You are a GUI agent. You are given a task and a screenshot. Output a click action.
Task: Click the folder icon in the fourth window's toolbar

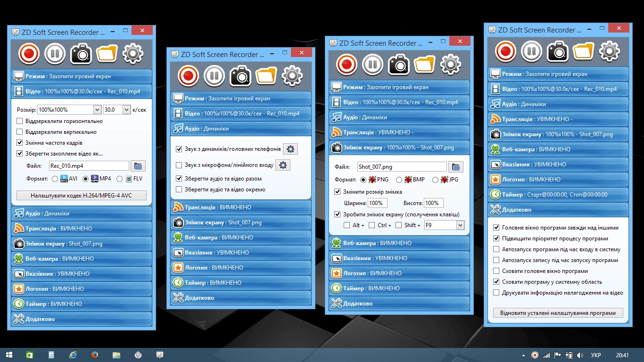point(583,51)
